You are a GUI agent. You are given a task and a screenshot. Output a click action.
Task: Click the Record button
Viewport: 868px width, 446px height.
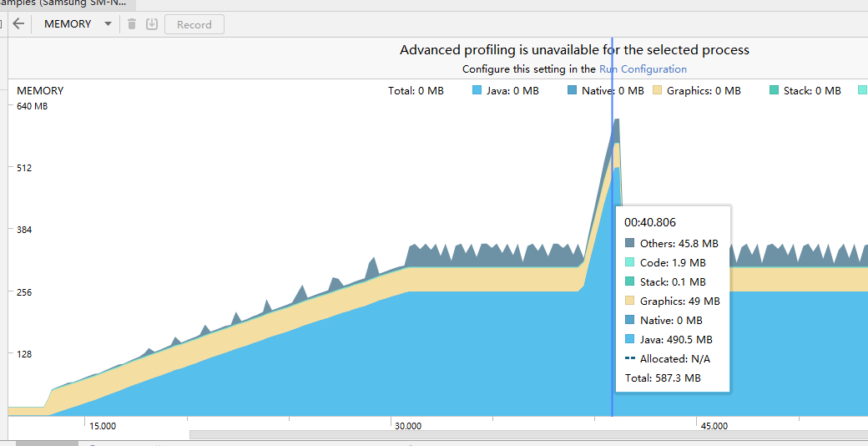pyautogui.click(x=194, y=24)
